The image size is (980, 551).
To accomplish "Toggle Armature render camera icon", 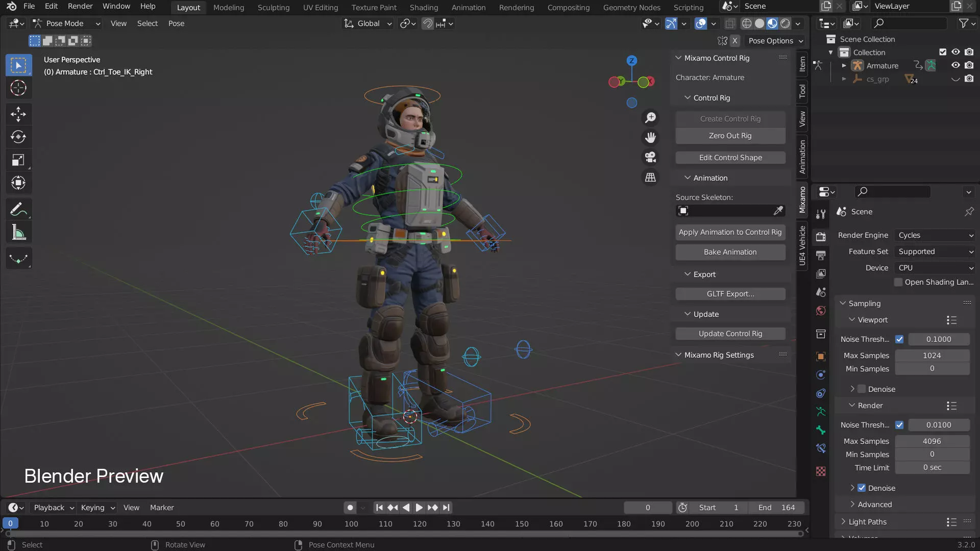I will [969, 65].
